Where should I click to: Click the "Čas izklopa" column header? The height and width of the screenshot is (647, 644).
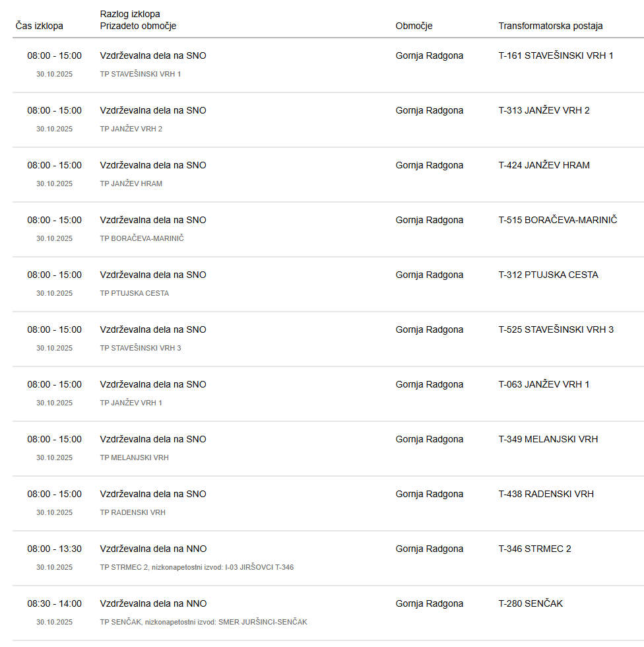click(40, 26)
